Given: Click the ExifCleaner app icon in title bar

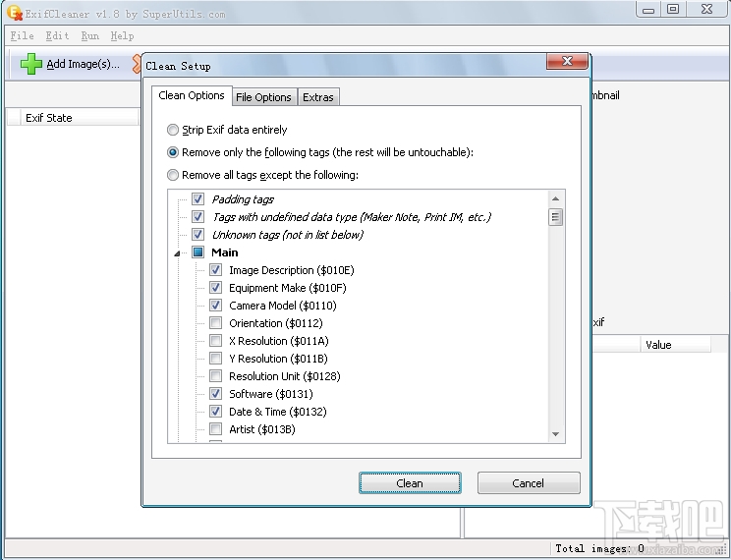Looking at the screenshot, I should (x=15, y=13).
